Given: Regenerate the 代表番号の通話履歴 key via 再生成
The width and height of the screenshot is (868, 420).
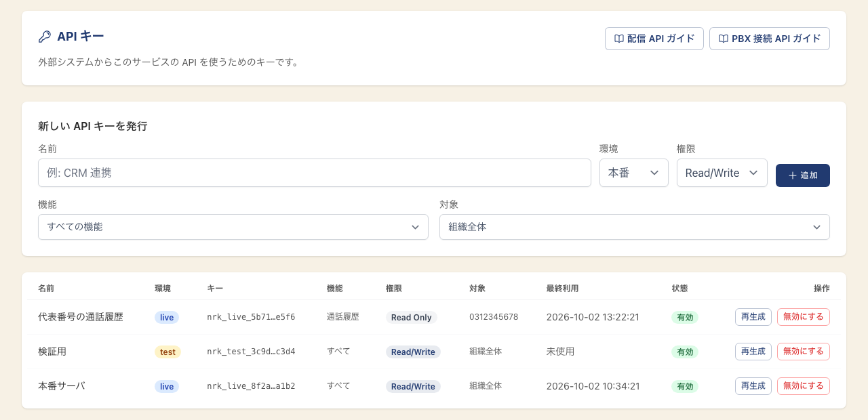Looking at the screenshot, I should (753, 317).
